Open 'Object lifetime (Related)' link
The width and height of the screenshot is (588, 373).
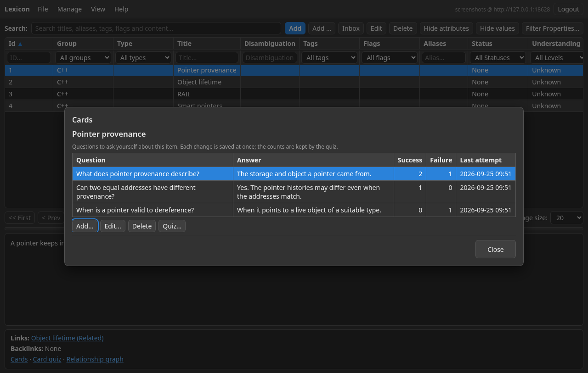click(68, 338)
